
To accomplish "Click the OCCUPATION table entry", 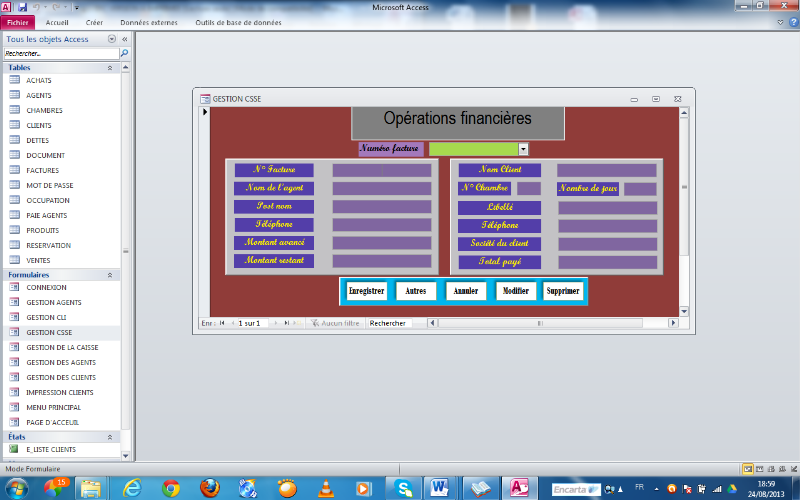I will coord(48,201).
